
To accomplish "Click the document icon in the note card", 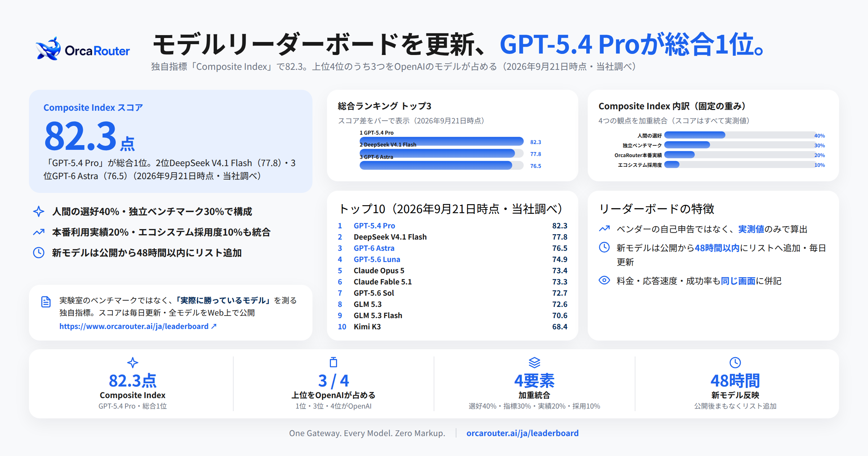I will click(46, 301).
